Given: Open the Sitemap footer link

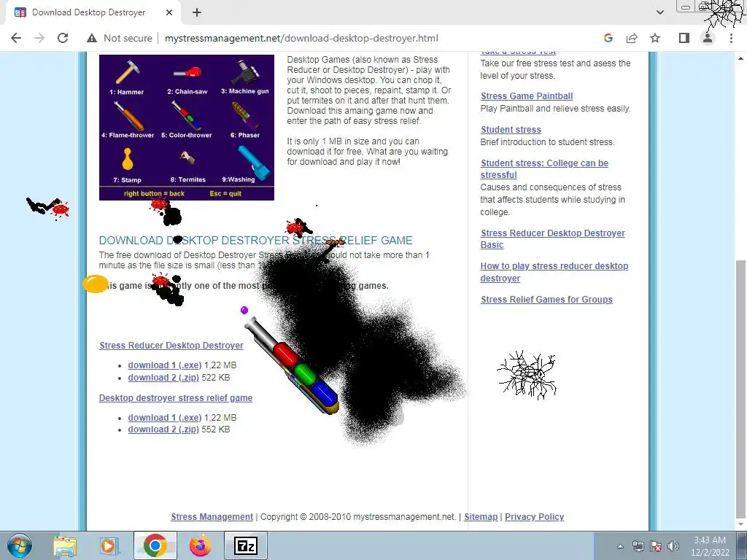Looking at the screenshot, I should point(481,517).
